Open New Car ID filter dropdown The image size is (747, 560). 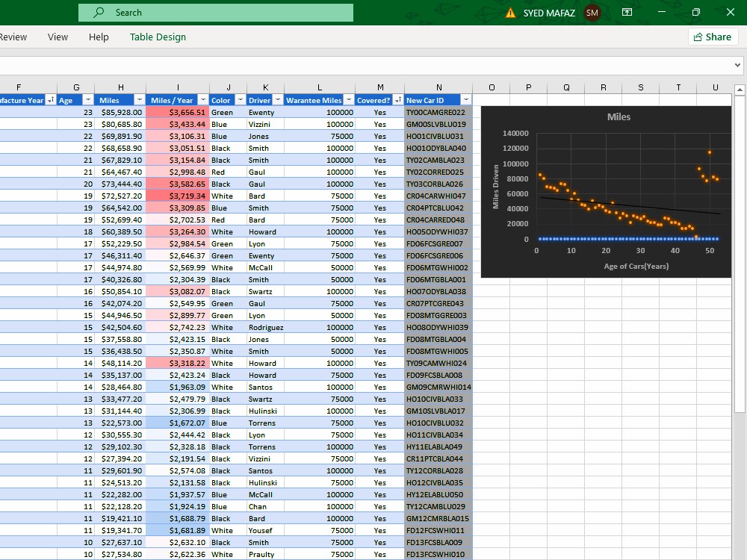(466, 100)
